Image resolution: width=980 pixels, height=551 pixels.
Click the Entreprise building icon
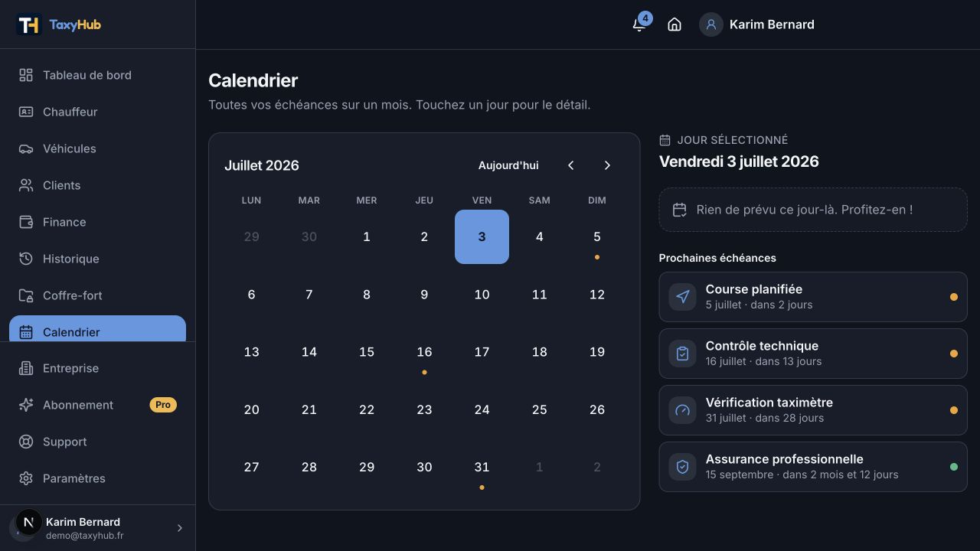pos(26,368)
